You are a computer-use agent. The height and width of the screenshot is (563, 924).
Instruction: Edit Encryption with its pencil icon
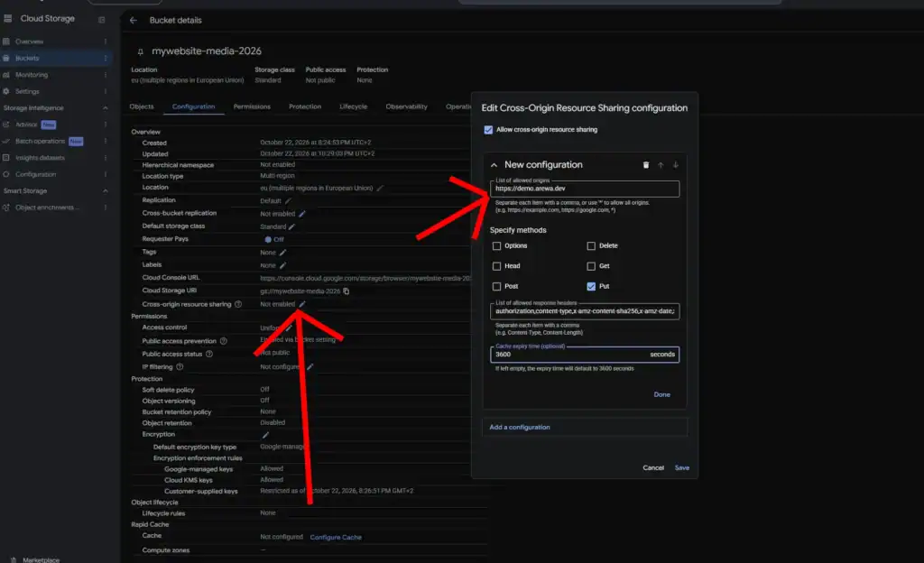265,435
